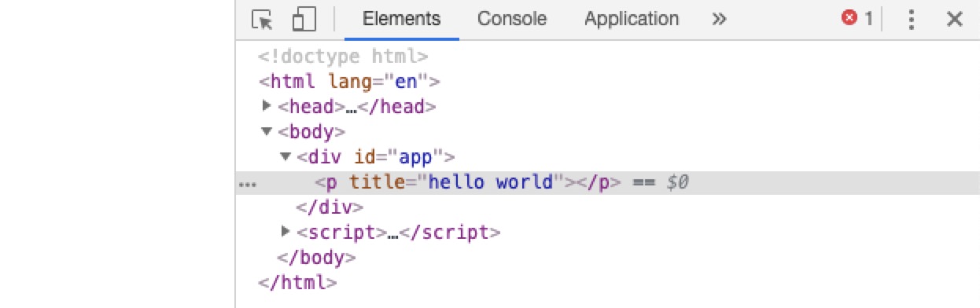Toggle the device toolbar icon

(x=304, y=19)
